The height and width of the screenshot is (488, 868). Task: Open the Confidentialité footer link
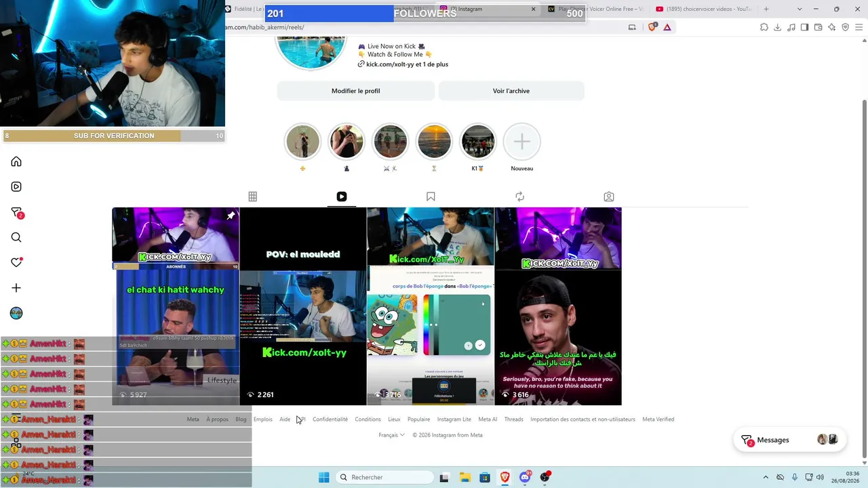pyautogui.click(x=330, y=420)
